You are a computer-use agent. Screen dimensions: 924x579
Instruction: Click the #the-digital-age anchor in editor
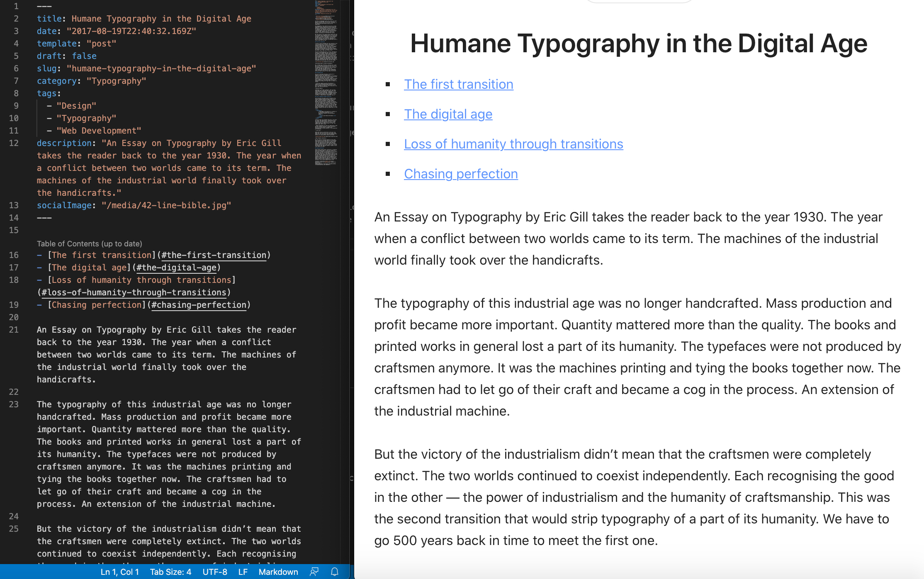coord(176,268)
